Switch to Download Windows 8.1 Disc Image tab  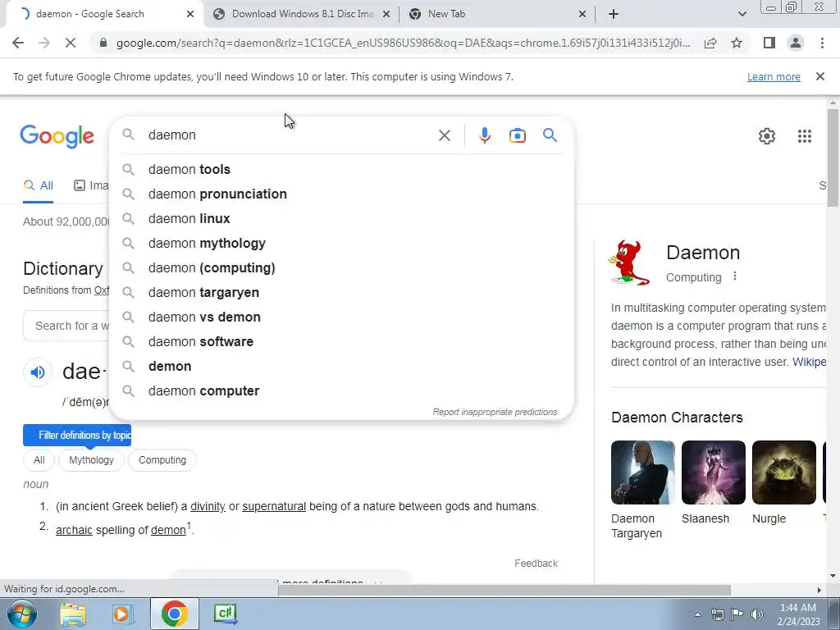pos(302,14)
